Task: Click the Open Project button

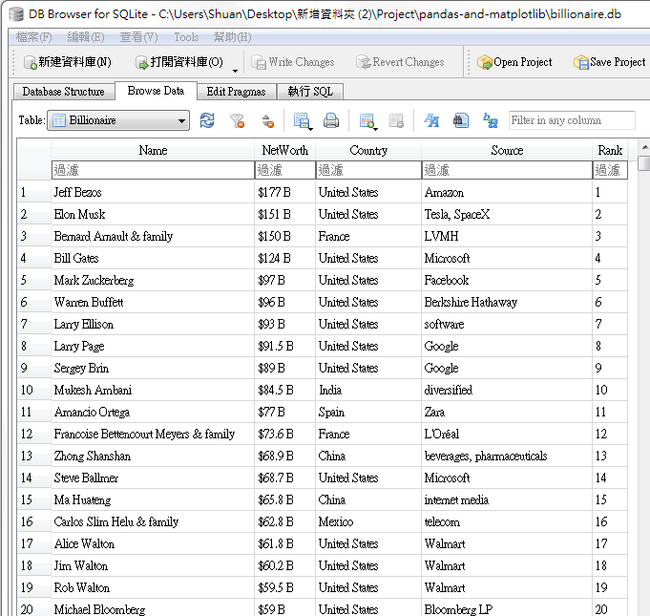Action: click(513, 62)
